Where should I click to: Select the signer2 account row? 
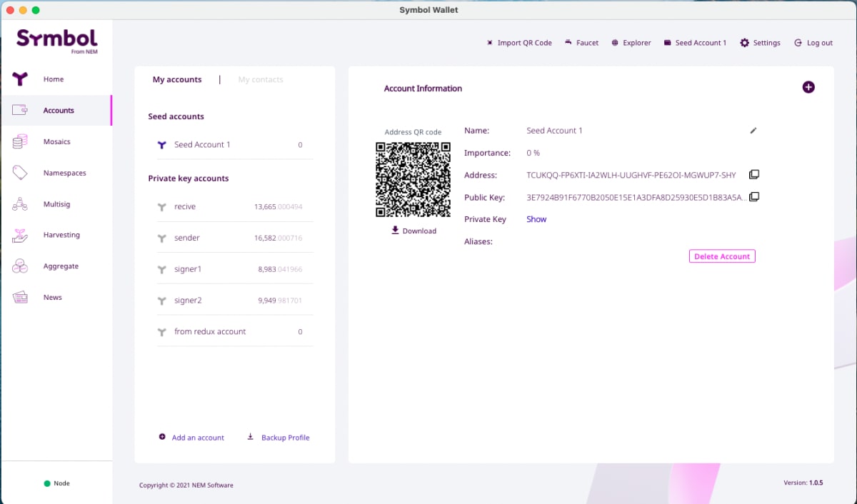[x=235, y=301]
